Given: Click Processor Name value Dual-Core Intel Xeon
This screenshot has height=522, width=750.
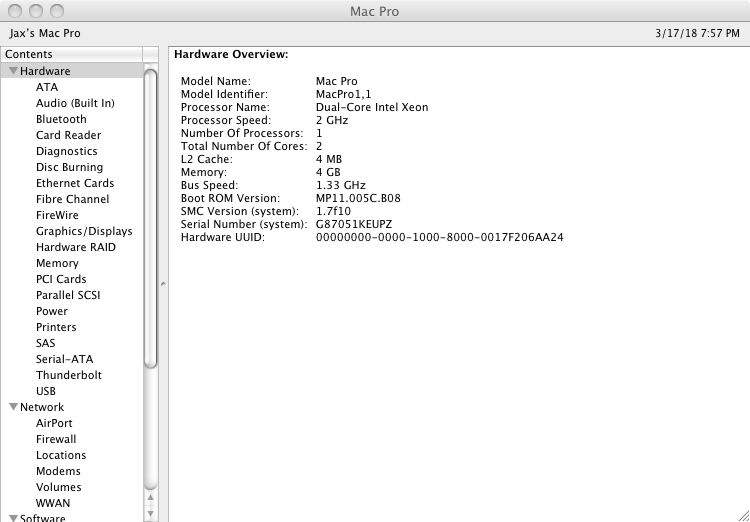Looking at the screenshot, I should tap(372, 107).
